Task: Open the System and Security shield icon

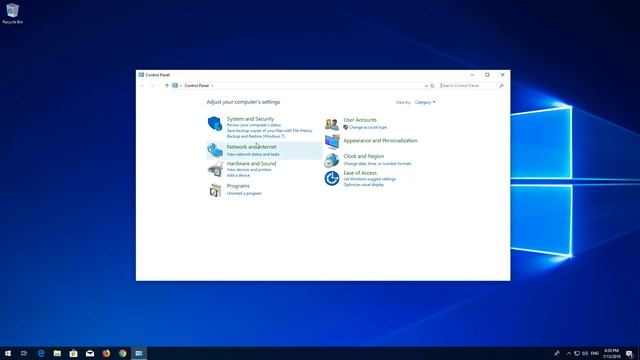Action: coord(215,123)
